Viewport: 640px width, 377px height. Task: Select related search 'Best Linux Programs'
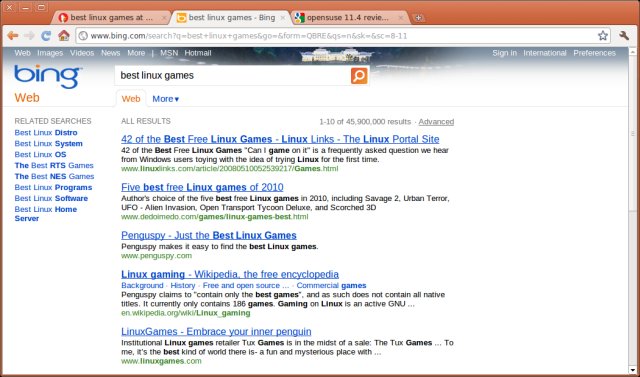pyautogui.click(x=53, y=188)
